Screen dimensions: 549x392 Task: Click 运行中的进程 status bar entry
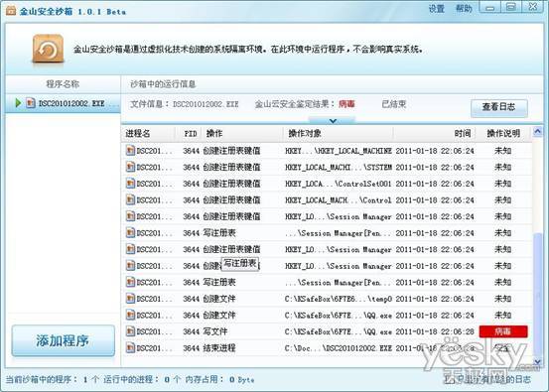pyautogui.click(x=142, y=379)
